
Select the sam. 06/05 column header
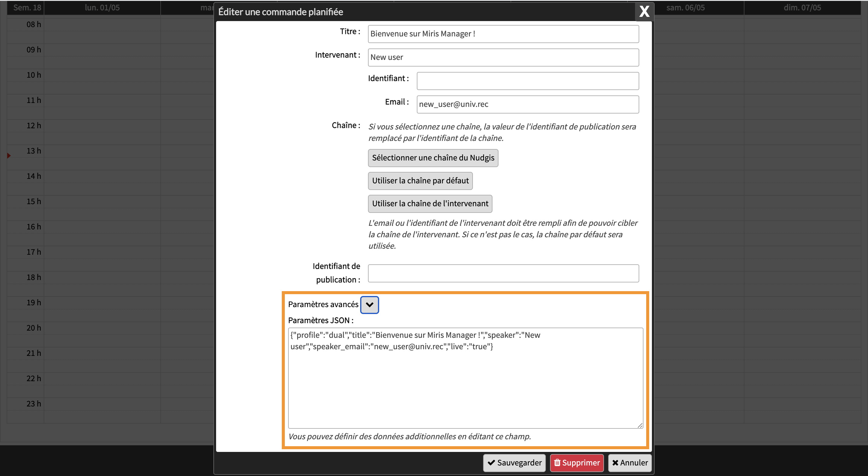click(685, 8)
